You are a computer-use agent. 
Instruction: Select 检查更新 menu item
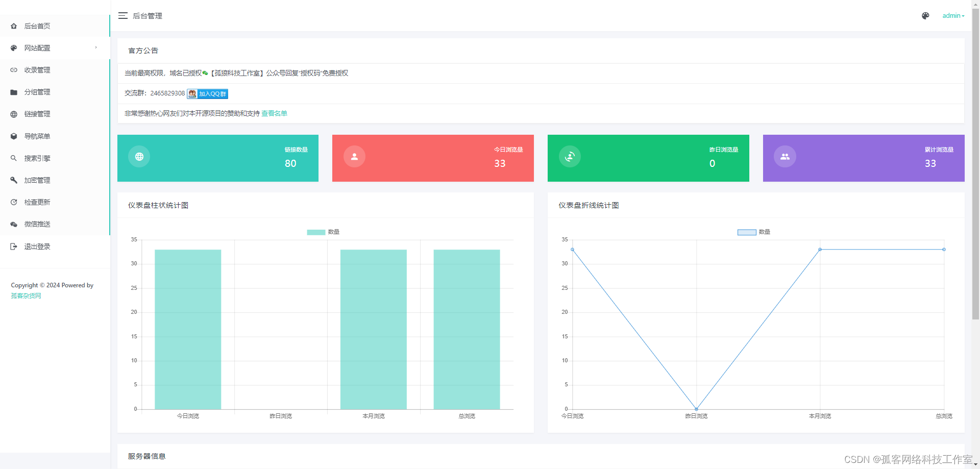pyautogui.click(x=55, y=202)
